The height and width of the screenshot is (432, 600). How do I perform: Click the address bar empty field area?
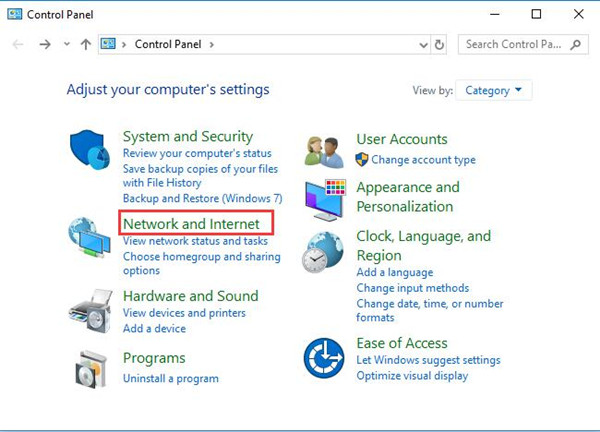(314, 45)
